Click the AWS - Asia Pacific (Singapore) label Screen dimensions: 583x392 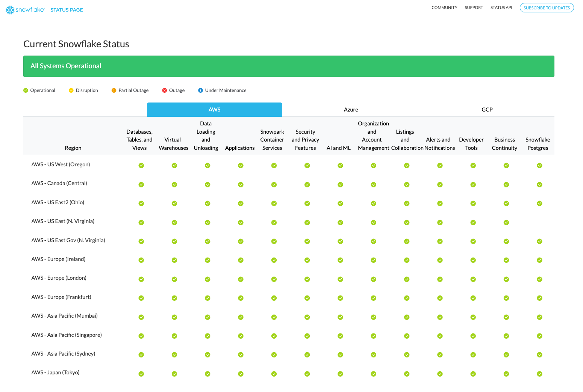click(x=67, y=335)
